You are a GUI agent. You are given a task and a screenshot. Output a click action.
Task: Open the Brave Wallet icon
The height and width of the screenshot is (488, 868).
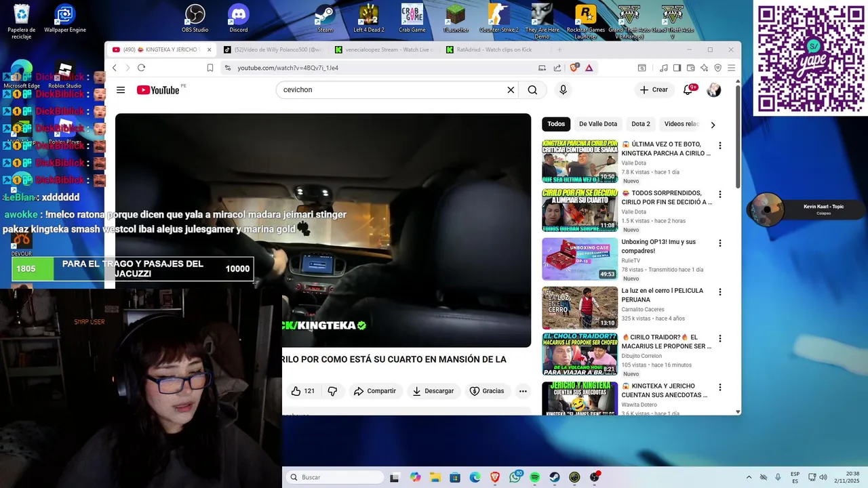pos(691,68)
